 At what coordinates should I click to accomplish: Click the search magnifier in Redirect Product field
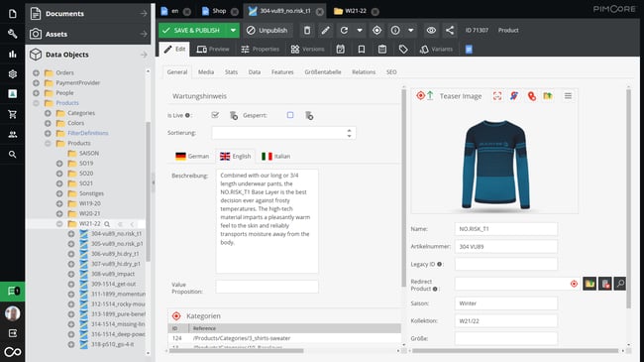(x=620, y=284)
